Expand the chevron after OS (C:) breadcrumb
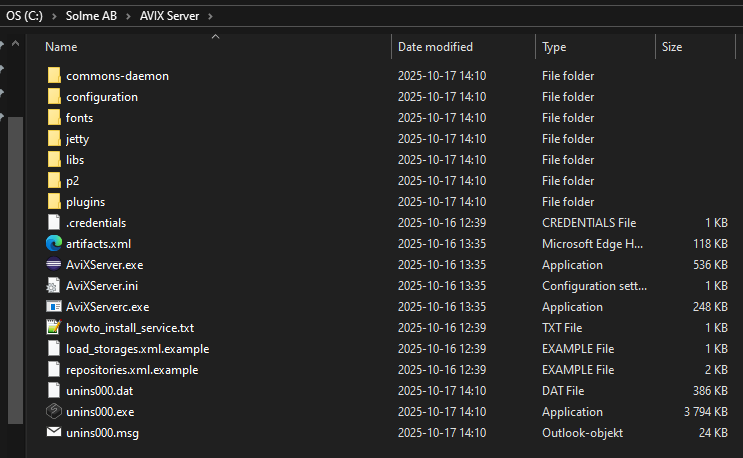Image resolution: width=743 pixels, height=458 pixels. (56, 16)
